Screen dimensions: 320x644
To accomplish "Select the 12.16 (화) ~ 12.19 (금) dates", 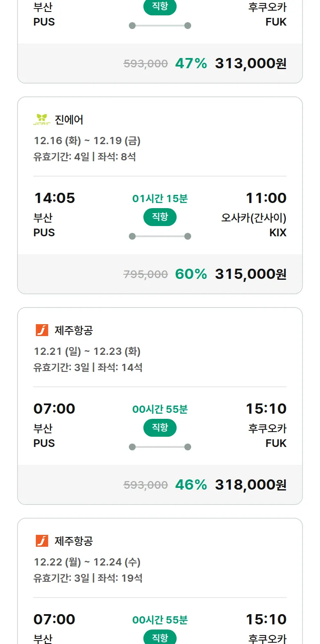I will (87, 141).
